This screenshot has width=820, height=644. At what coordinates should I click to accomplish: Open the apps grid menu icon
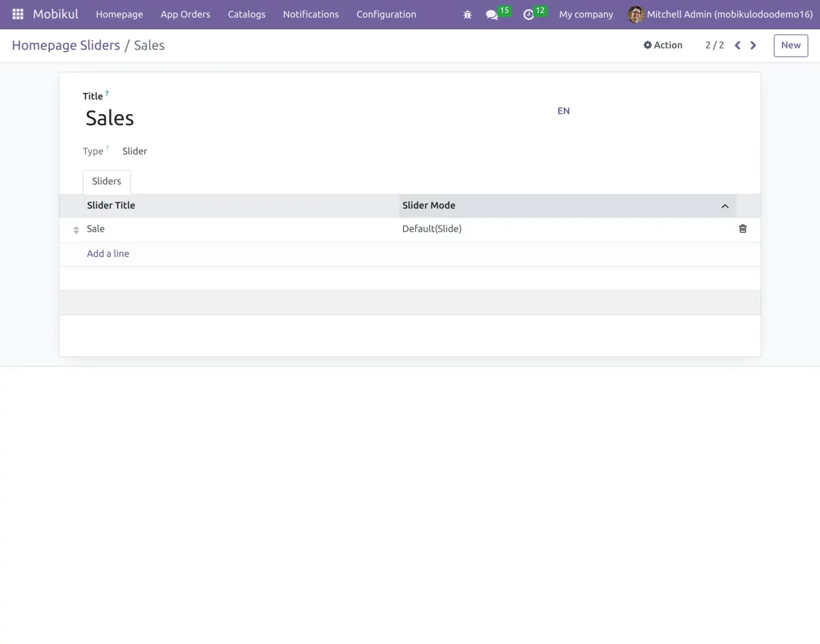click(x=17, y=14)
